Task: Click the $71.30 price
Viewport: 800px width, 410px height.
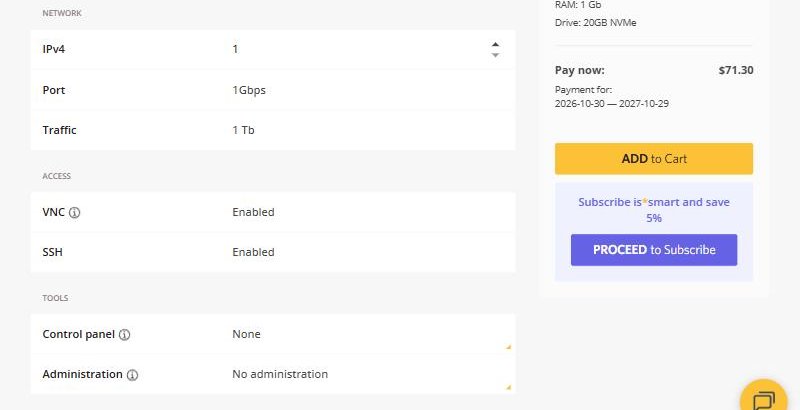Action: click(736, 70)
